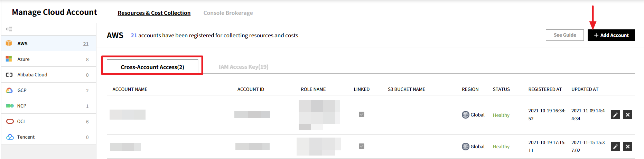Click the Azure logo icon in sidebar
This screenshot has height=159, width=644.
coord(9,59)
